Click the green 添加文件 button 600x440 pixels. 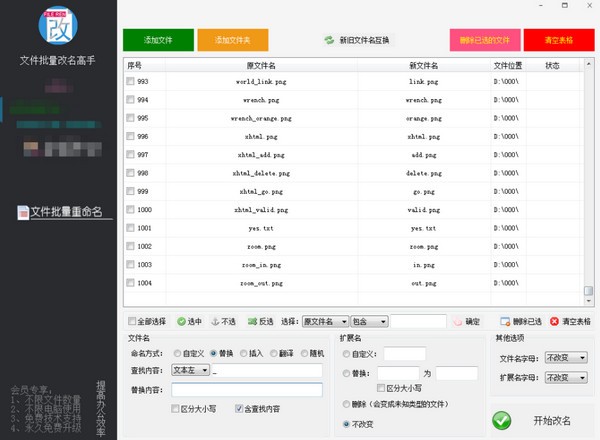click(x=158, y=41)
